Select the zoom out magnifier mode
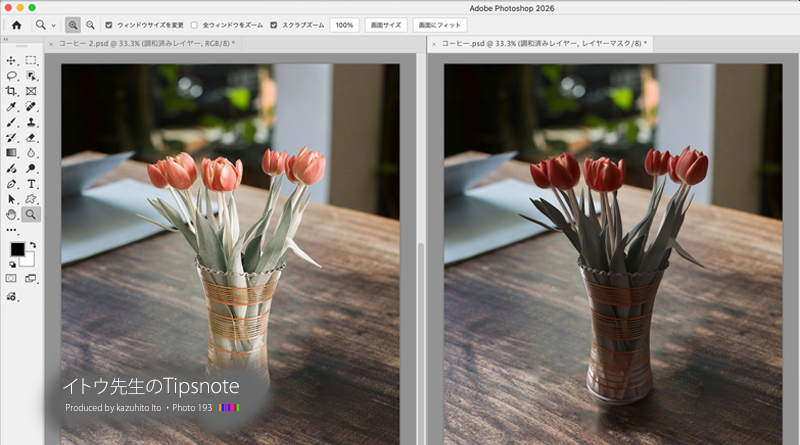The width and height of the screenshot is (800, 445). pos(90,24)
